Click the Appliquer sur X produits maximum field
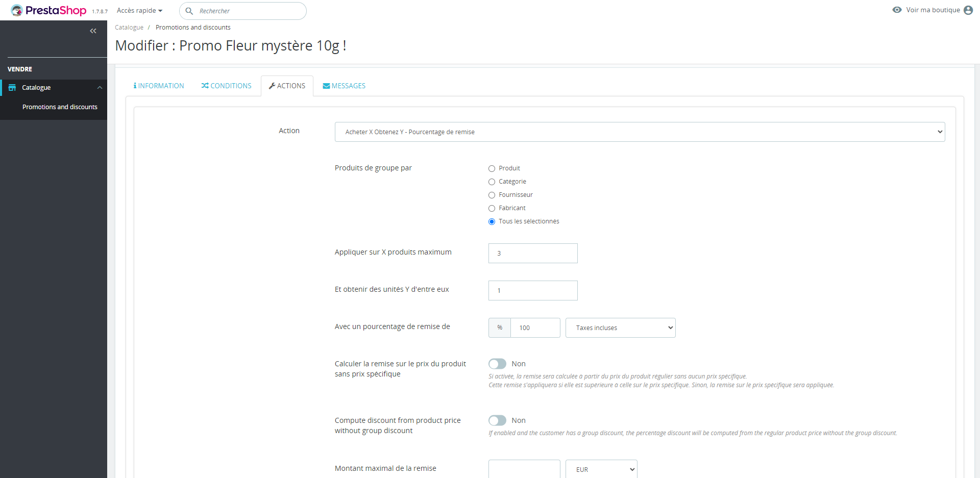Screen dimensions: 980x478 pos(533,253)
